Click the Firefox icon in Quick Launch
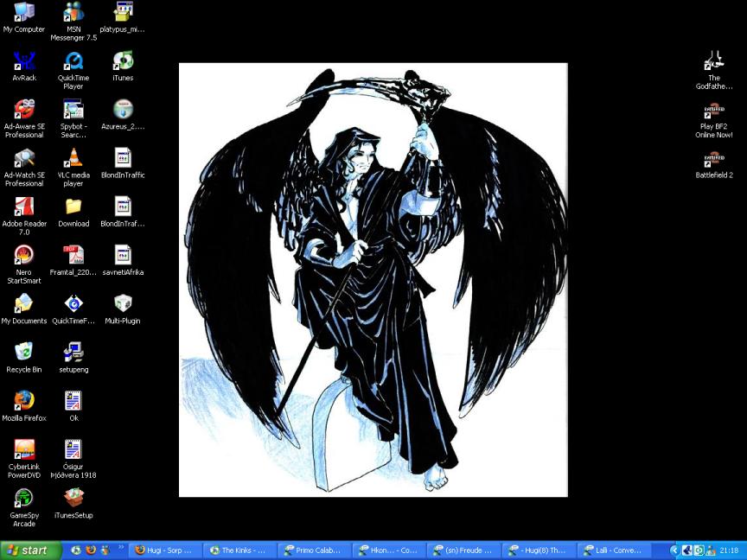747x560 pixels. click(91, 550)
